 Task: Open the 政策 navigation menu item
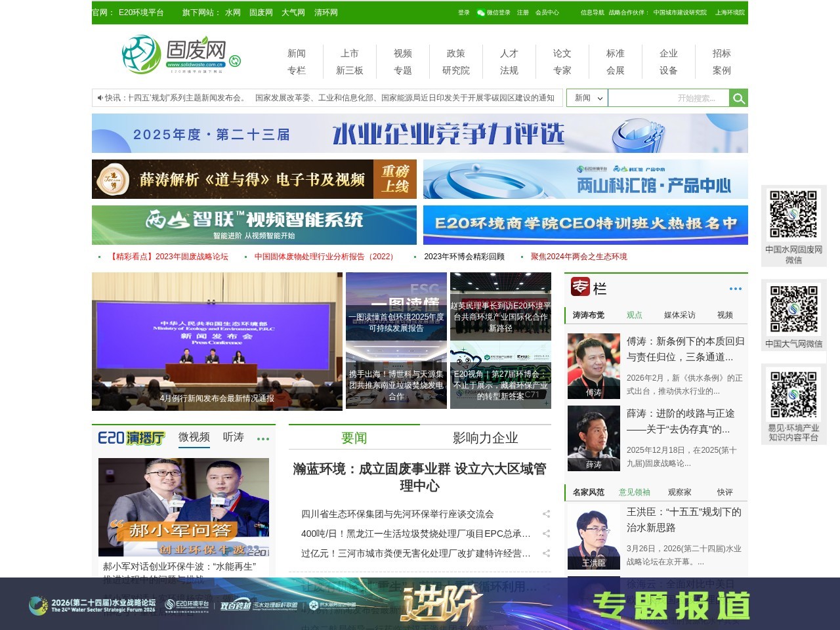tap(456, 53)
